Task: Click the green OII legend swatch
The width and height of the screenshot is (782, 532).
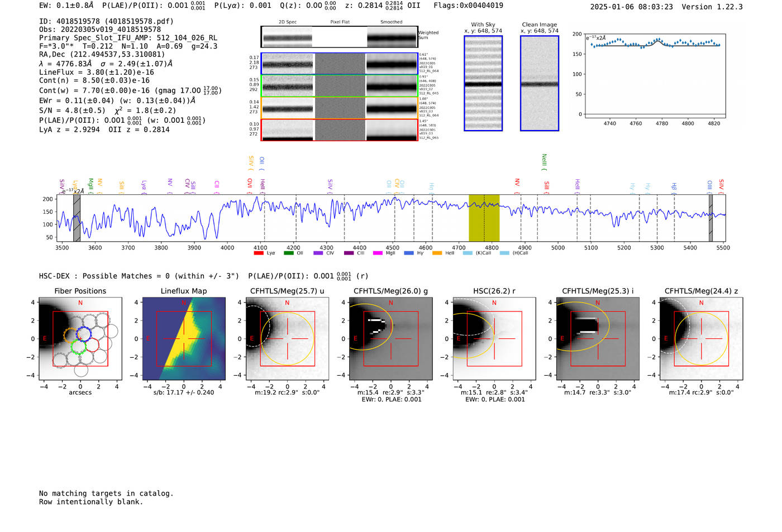Action: [x=288, y=253]
